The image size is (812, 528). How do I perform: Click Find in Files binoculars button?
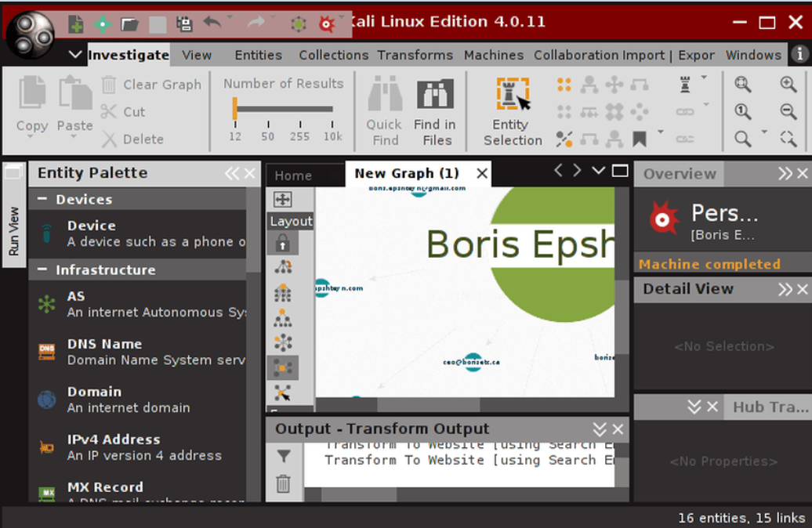tap(436, 111)
